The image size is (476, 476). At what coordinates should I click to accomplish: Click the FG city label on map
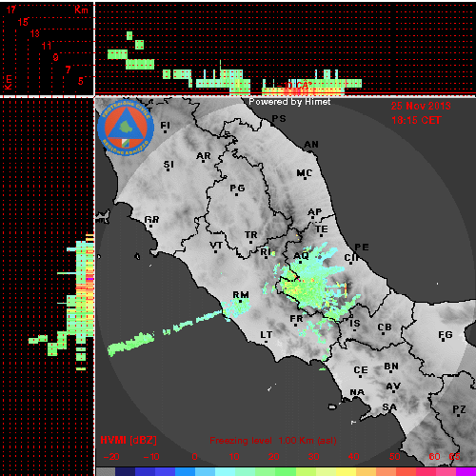point(446,334)
